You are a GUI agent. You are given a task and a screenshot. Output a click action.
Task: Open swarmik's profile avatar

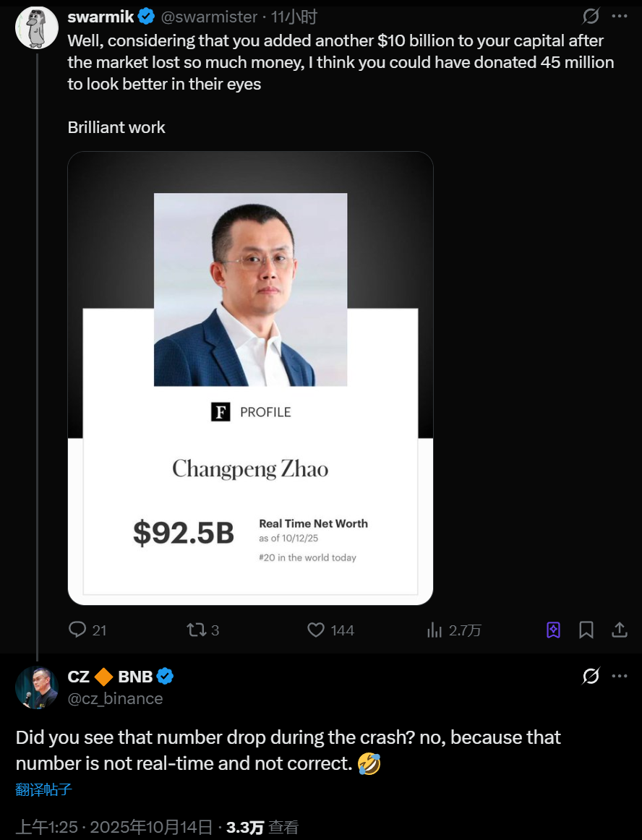click(37, 27)
